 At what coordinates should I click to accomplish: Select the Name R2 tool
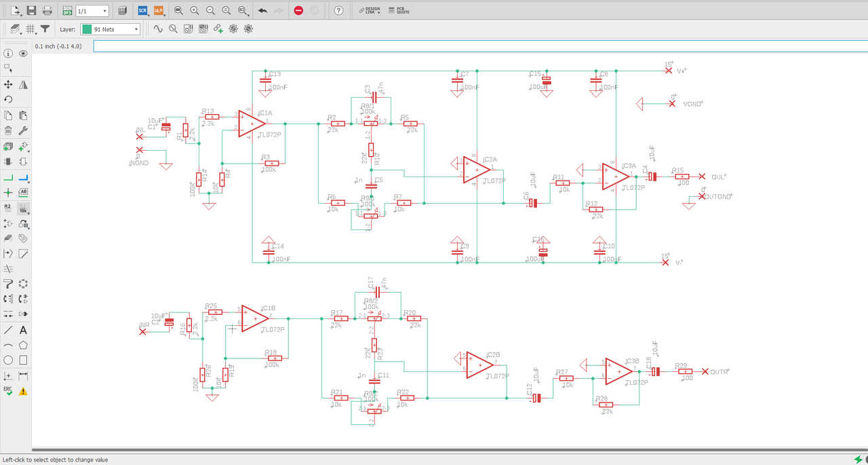coord(8,208)
